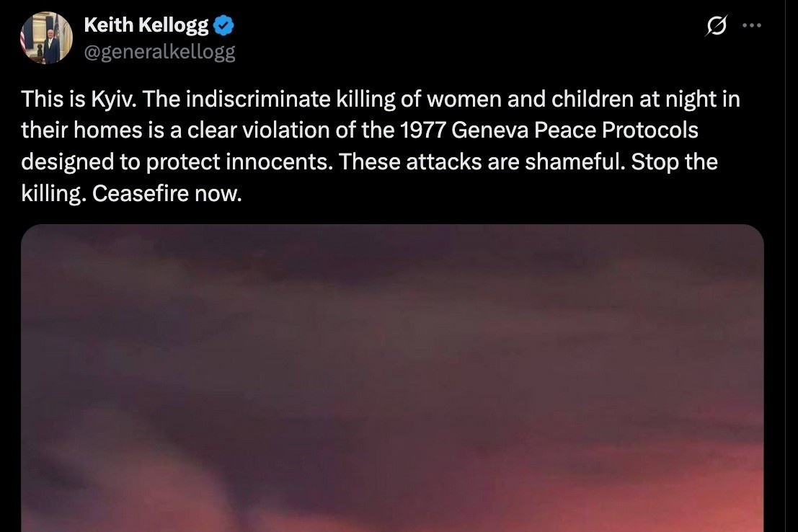Click the blue verified checkmark badge
798x532 pixels.
click(225, 27)
